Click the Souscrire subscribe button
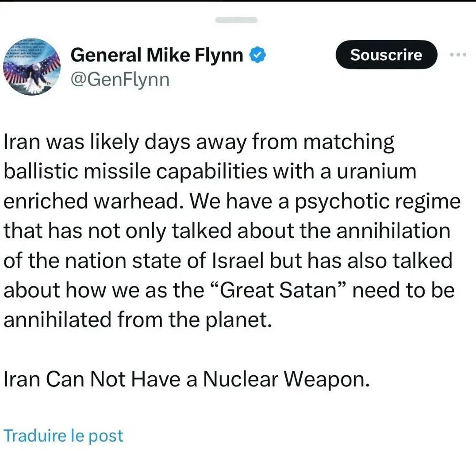The width and height of the screenshot is (476, 451). pyautogui.click(x=386, y=55)
